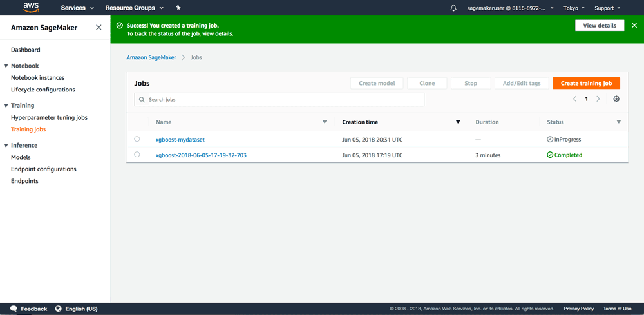Click the Duration column header
644x315 pixels.
pyautogui.click(x=487, y=122)
